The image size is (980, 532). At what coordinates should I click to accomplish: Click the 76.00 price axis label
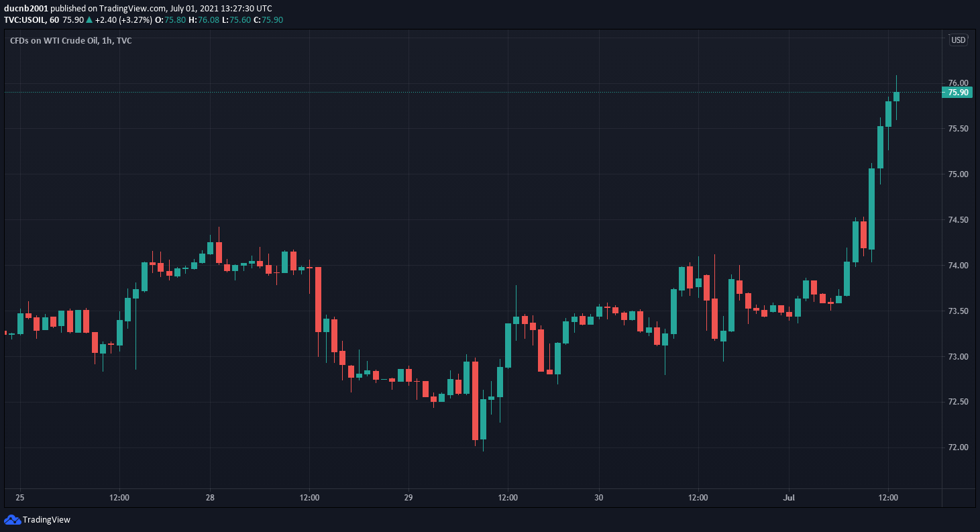point(958,83)
